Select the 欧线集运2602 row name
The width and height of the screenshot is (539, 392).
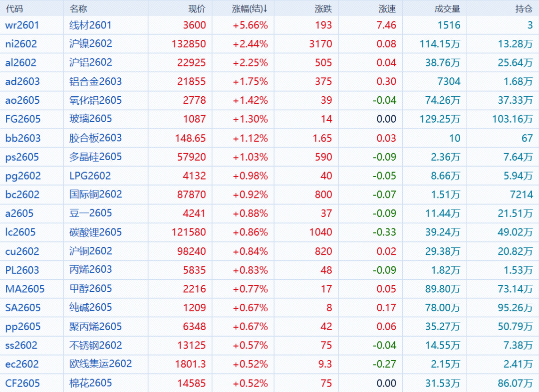[100, 364]
